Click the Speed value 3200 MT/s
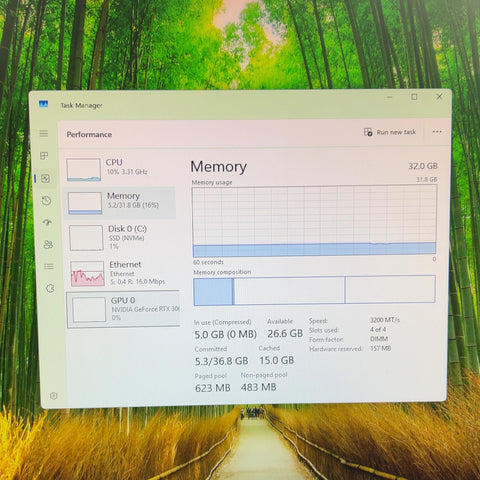Image resolution: width=480 pixels, height=480 pixels. (x=385, y=320)
